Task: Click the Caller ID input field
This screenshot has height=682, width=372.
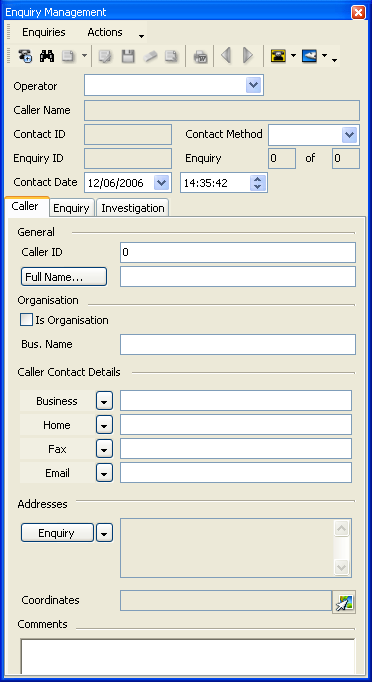Action: click(238, 252)
